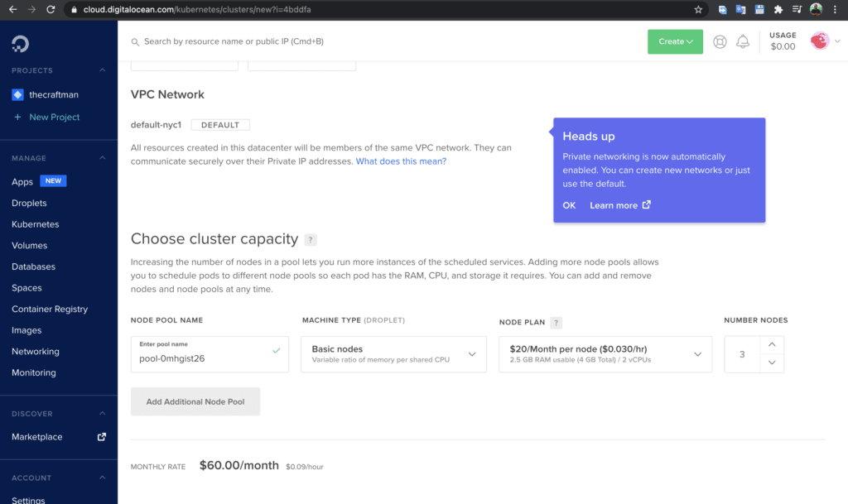Dismiss the Heads up popup with OK
This screenshot has width=848, height=504.
coord(569,205)
